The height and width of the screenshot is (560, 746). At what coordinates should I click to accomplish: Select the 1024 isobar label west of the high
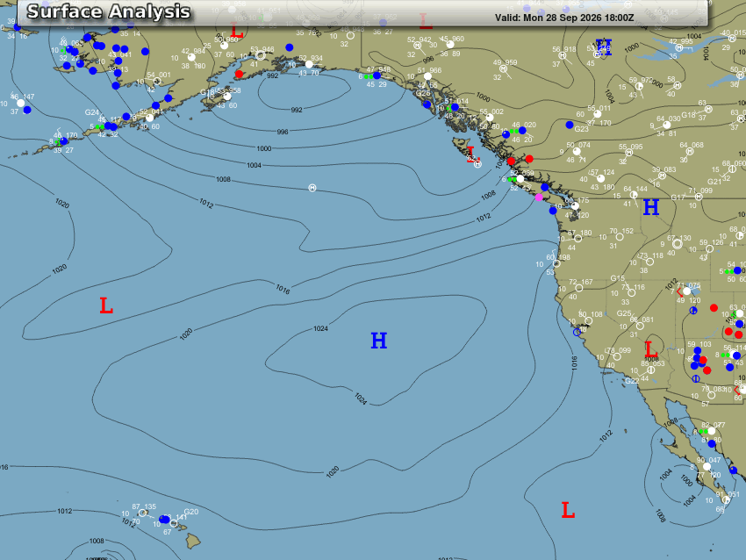pos(320,329)
